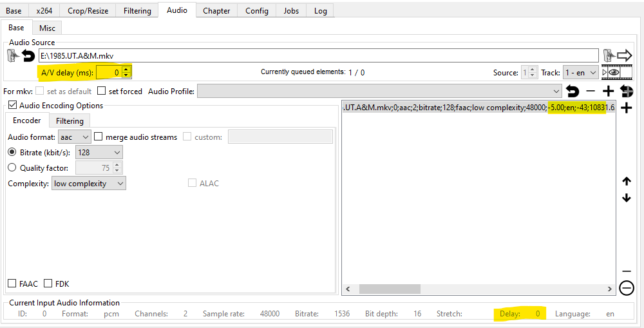
Task: Click the plus icon beside the Audio Profile dropdown
Action: tap(608, 92)
